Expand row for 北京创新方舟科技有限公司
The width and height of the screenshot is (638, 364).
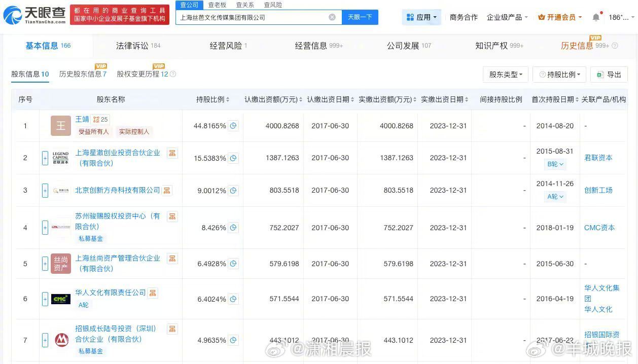[x=45, y=191]
